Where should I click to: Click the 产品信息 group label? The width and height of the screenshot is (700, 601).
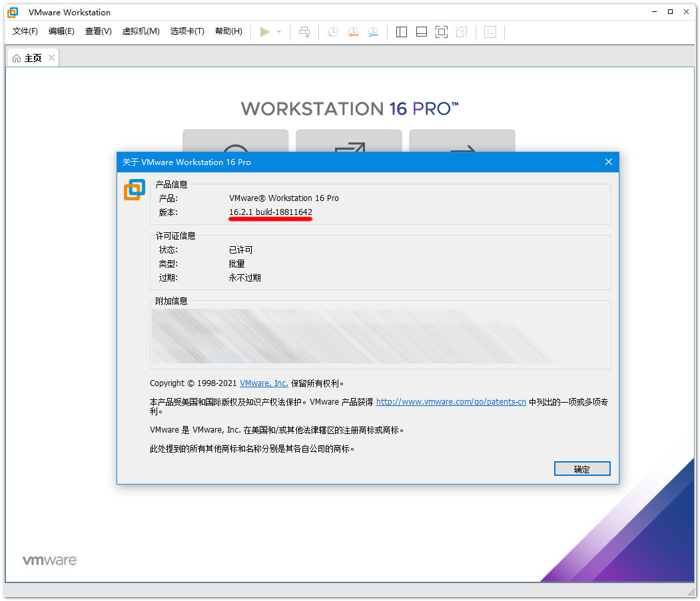171,184
